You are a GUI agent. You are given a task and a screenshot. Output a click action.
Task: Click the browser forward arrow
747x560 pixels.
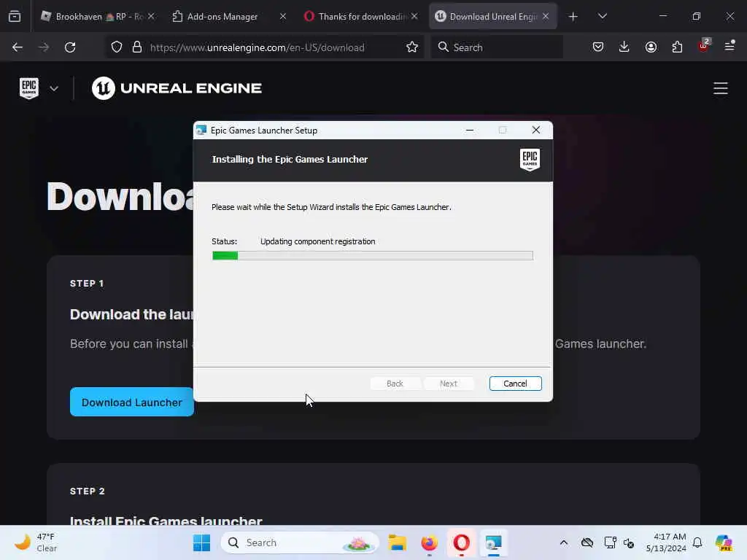pyautogui.click(x=44, y=47)
